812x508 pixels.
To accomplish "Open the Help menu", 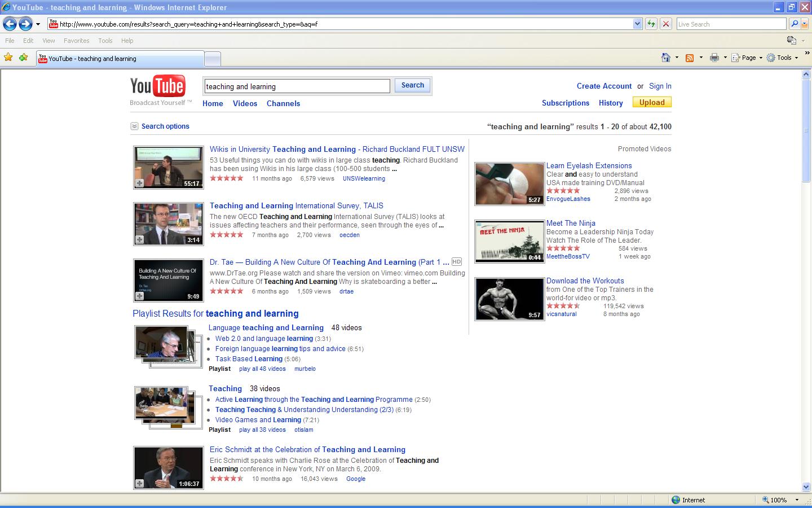I will [x=127, y=41].
